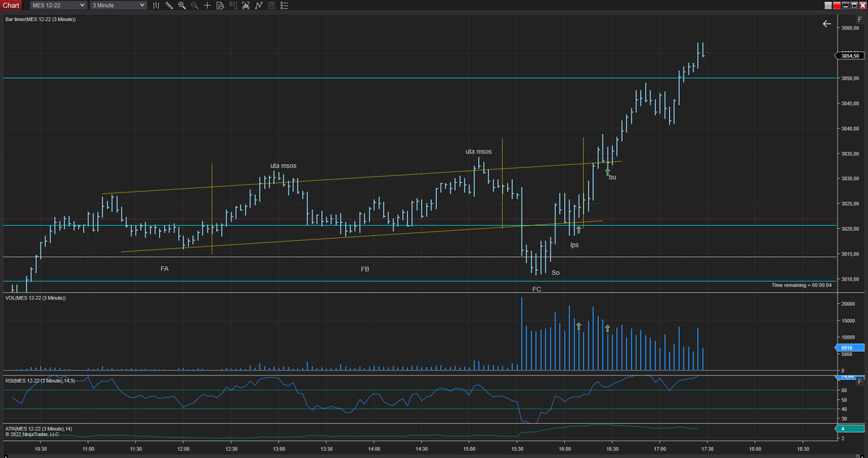Maximize the chart window

click(x=854, y=6)
